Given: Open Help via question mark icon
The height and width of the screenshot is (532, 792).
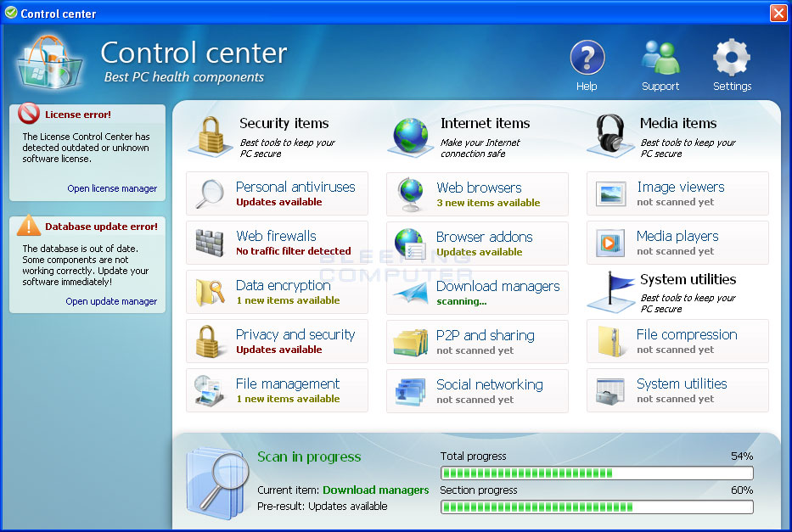Looking at the screenshot, I should 587,58.
